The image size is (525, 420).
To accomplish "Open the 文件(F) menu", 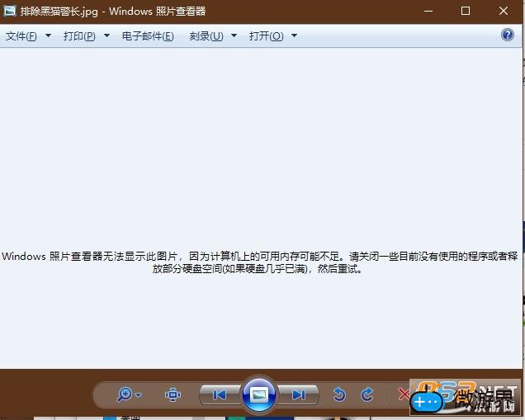I will [x=21, y=35].
